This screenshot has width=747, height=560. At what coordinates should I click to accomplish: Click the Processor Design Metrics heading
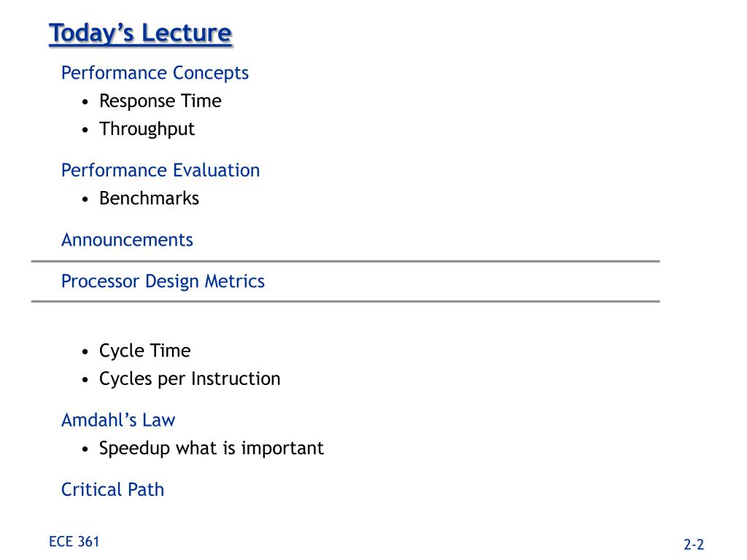[163, 281]
